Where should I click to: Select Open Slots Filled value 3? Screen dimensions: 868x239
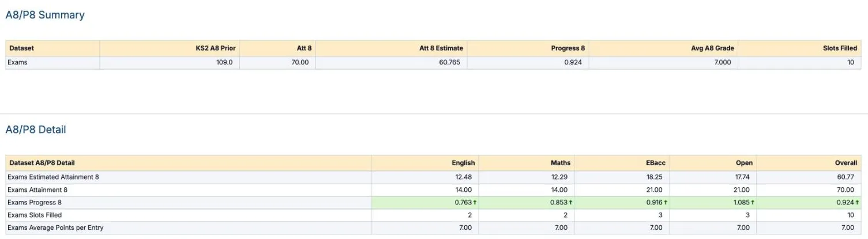[x=747, y=215]
